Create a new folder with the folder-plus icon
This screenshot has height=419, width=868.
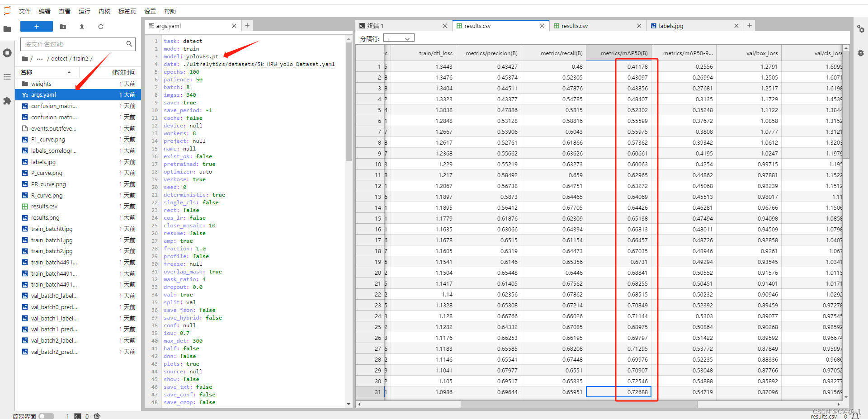63,27
